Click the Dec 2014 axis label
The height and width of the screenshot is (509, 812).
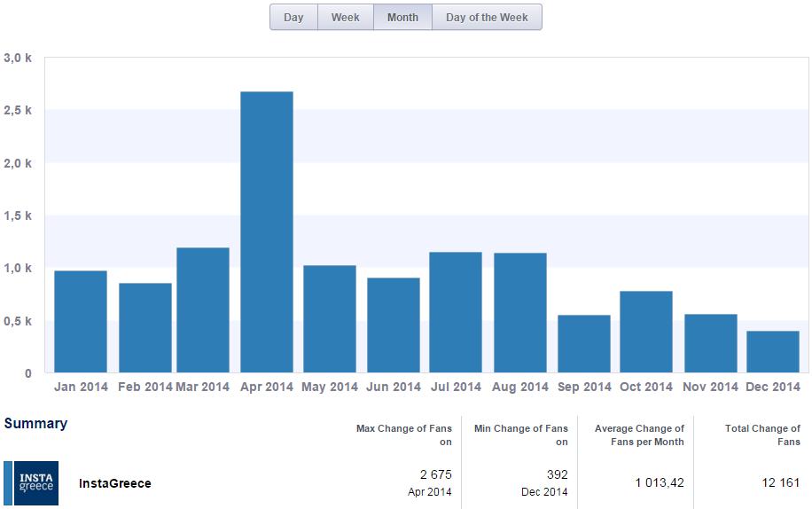point(773,387)
